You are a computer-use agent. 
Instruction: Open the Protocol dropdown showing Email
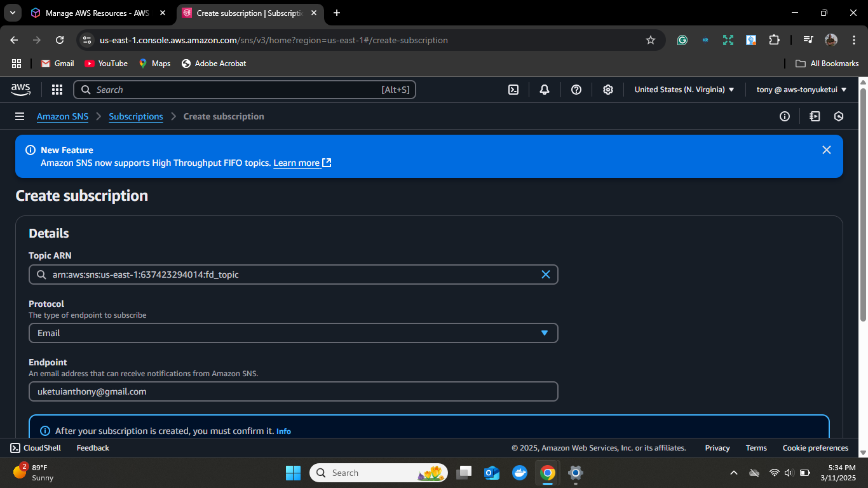tap(294, 333)
